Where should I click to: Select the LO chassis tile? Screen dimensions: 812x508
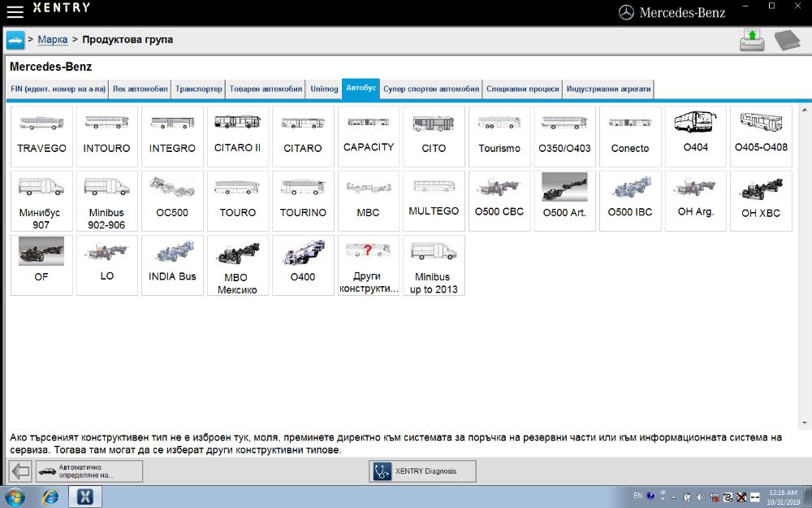click(x=106, y=266)
